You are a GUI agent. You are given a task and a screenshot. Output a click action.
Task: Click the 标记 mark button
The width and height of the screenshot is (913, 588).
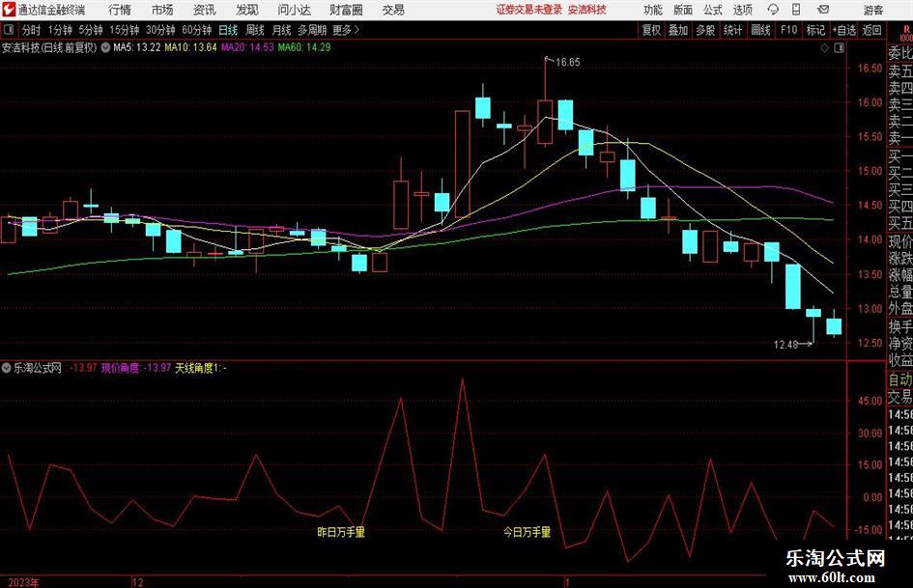(x=815, y=30)
